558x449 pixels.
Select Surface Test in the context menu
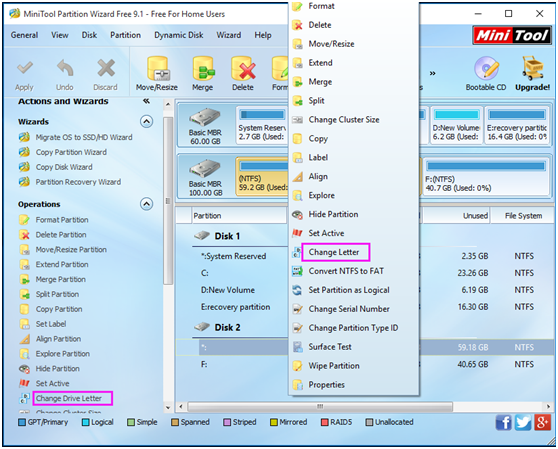coord(330,347)
